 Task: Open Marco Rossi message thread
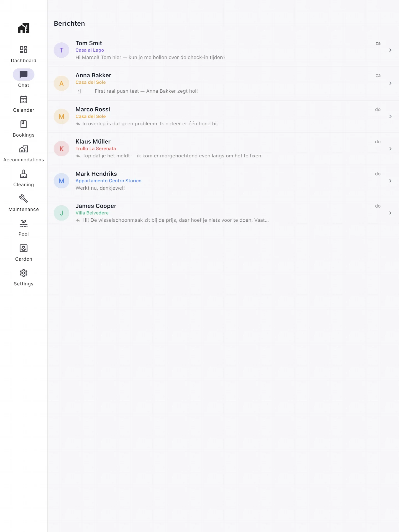coord(223,116)
